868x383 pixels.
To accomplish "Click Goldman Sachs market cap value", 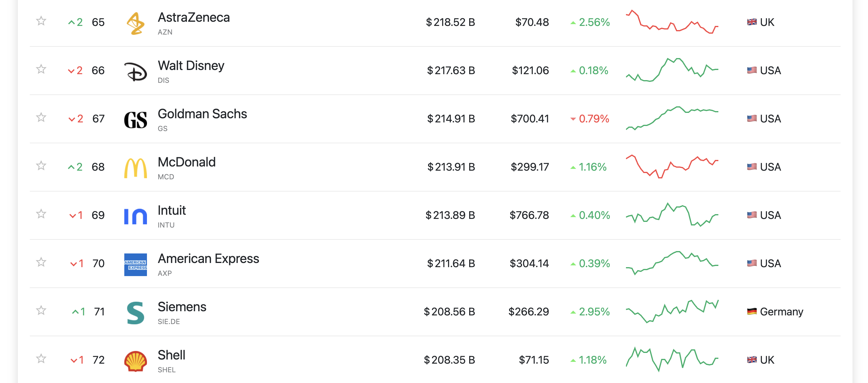I will click(451, 119).
